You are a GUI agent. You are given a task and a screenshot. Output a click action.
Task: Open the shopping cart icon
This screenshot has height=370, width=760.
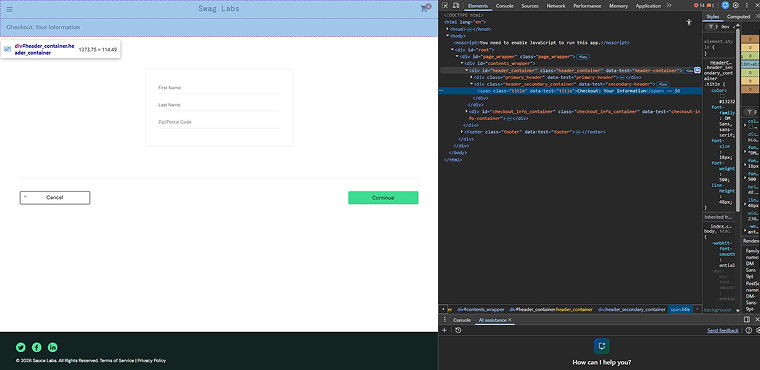(x=425, y=8)
